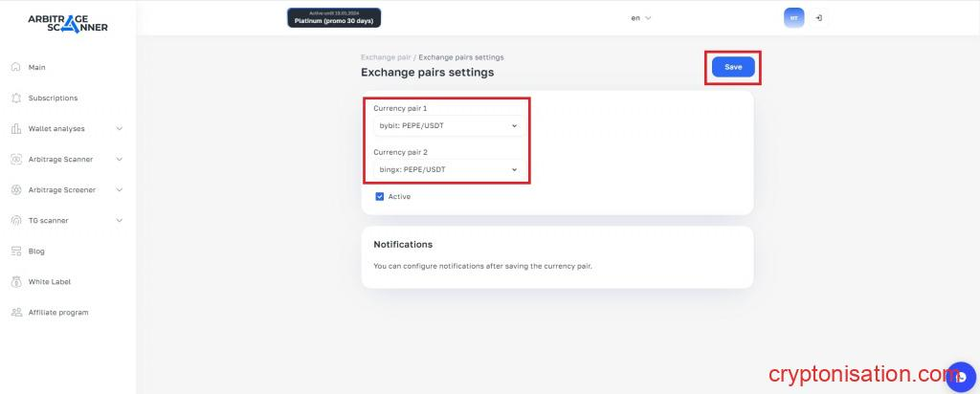The height and width of the screenshot is (394, 980).
Task: Click the Main home icon in sidebar
Action: [16, 67]
